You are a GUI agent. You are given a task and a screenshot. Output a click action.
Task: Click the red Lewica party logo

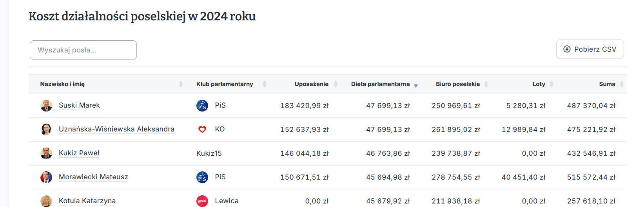(x=202, y=201)
